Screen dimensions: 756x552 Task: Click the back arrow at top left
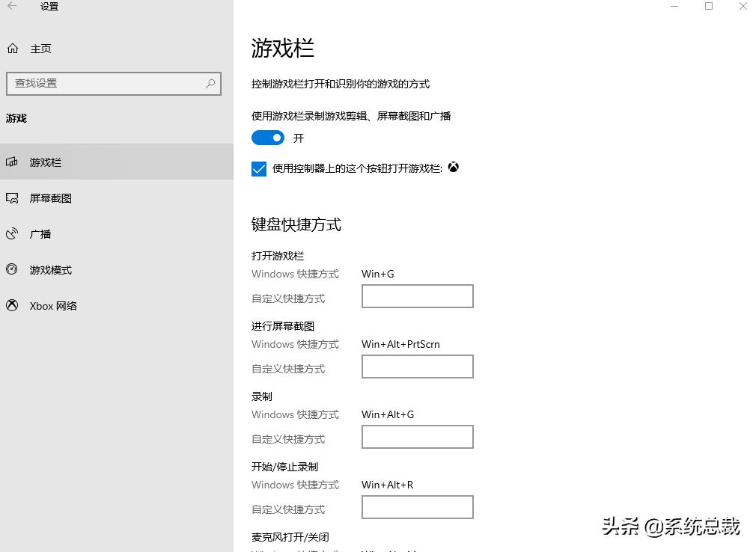click(x=11, y=7)
